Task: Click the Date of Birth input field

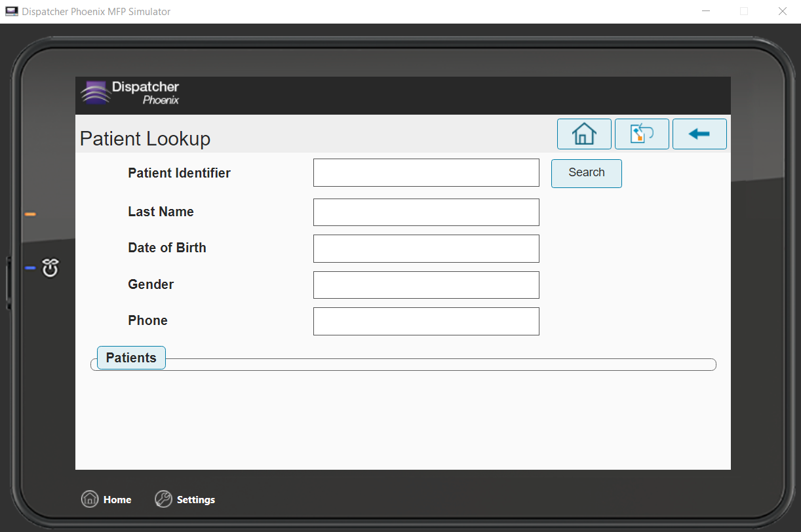Action: tap(426, 249)
